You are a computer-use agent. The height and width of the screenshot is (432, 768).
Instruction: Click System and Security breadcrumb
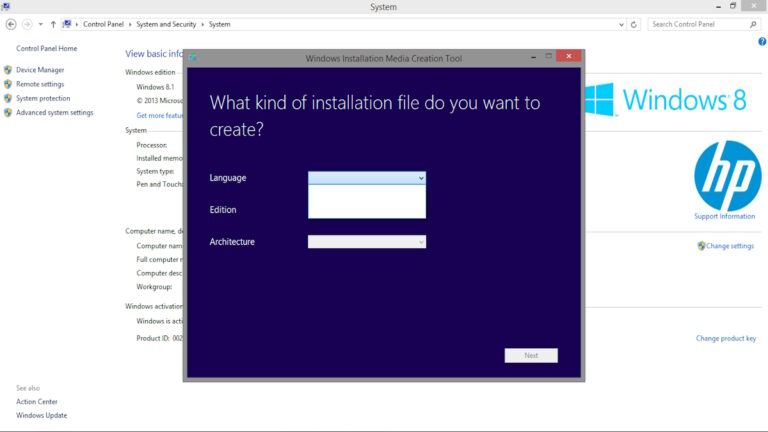[x=166, y=24]
